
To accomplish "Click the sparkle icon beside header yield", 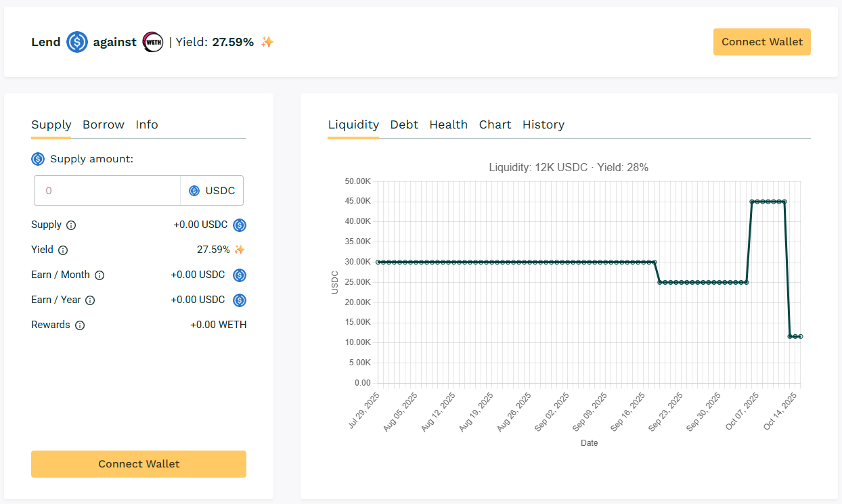I will pyautogui.click(x=267, y=42).
